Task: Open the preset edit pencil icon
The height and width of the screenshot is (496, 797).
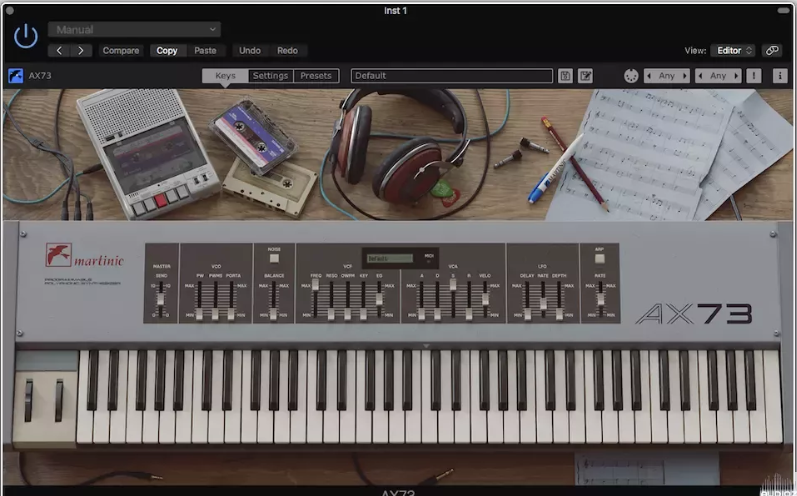Action: point(586,76)
